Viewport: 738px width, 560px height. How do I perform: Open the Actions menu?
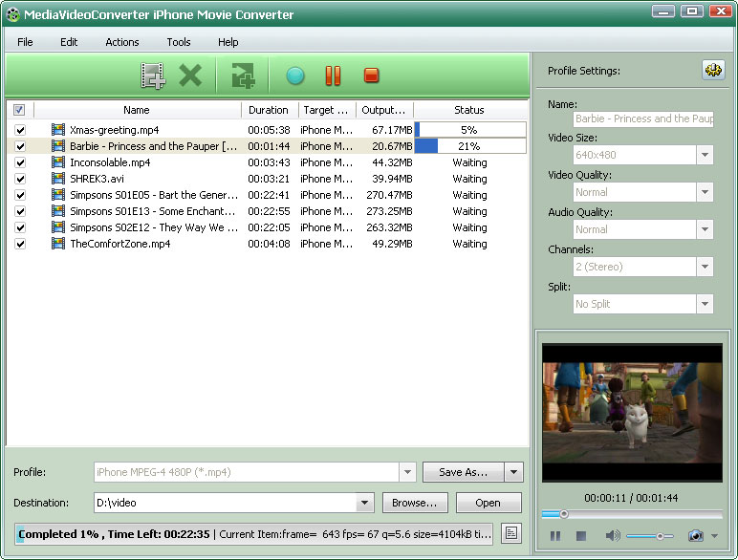click(121, 42)
